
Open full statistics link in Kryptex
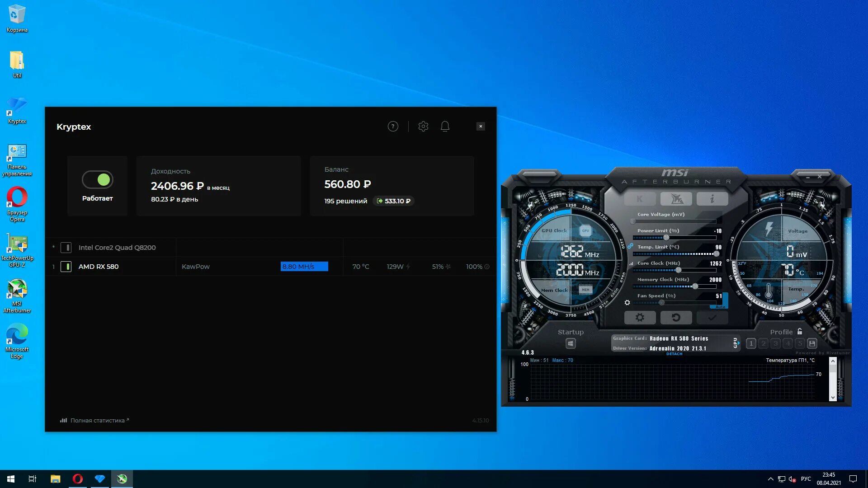tap(94, 420)
